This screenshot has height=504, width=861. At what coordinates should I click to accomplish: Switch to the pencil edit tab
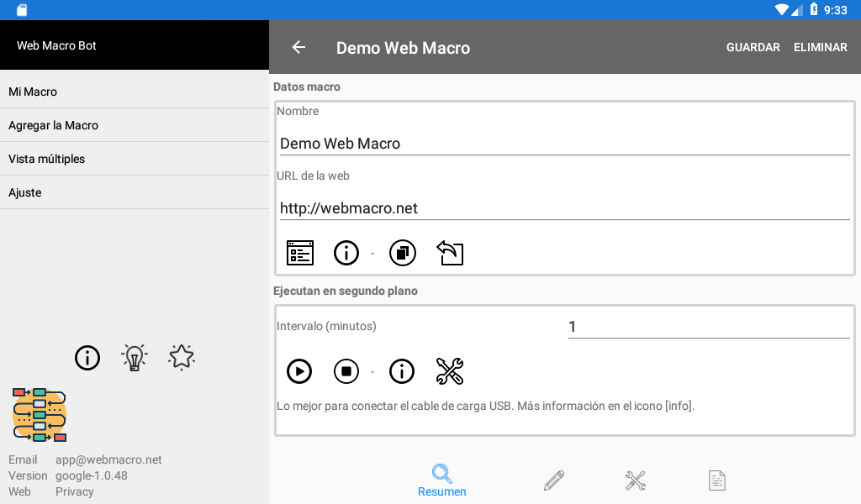(x=554, y=480)
